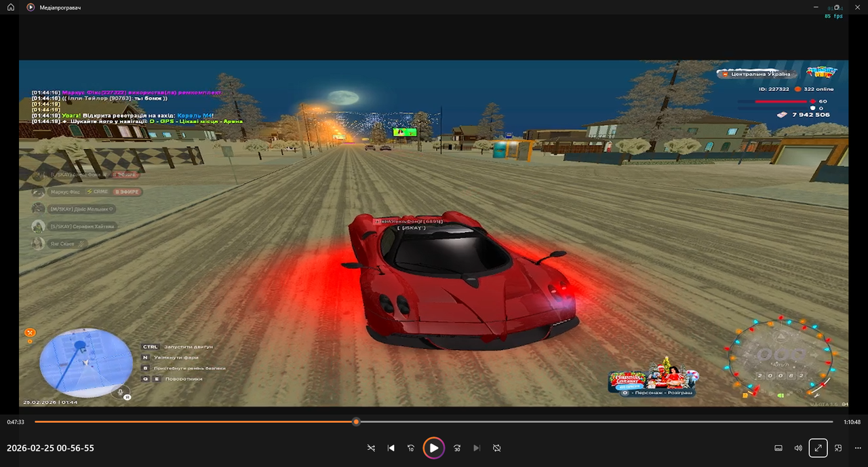
Task: Click the microphone icon beside the minimap
Action: (121, 392)
